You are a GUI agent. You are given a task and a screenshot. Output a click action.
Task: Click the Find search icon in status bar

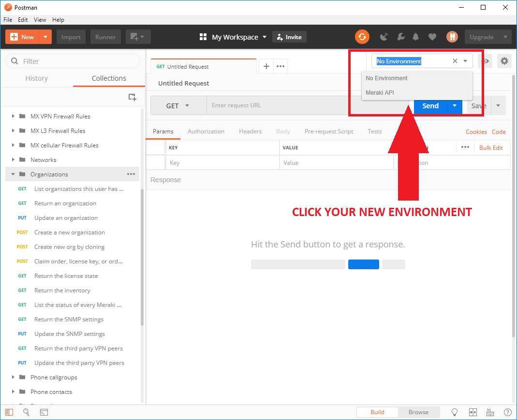pyautogui.click(x=27, y=412)
